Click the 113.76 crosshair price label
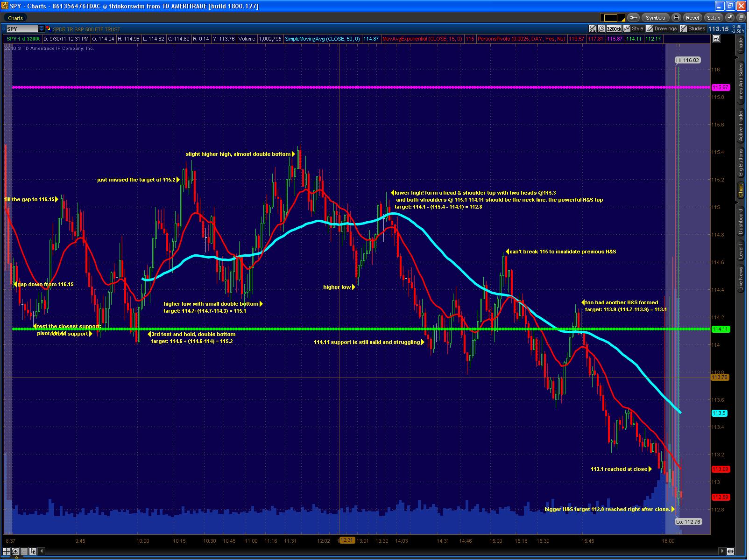749x560 pixels. (720, 377)
